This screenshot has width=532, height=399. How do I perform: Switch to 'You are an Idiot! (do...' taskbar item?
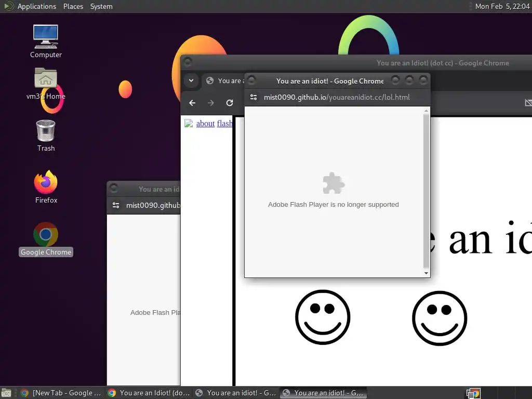pos(149,393)
